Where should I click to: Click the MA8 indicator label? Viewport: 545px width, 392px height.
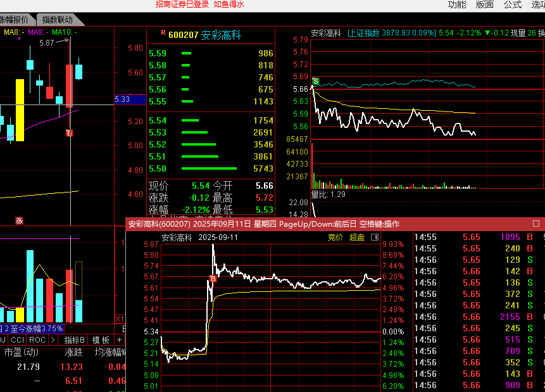[x=15, y=32]
